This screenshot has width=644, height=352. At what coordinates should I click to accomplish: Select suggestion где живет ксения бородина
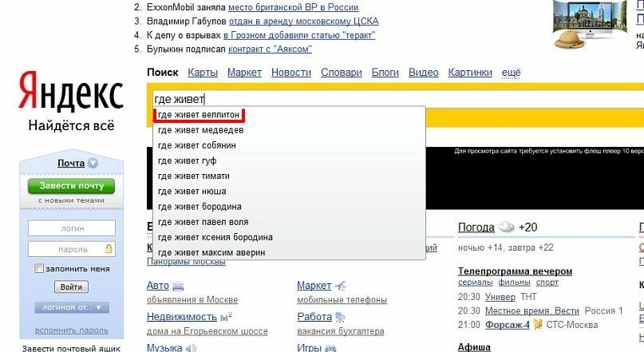pos(289,237)
